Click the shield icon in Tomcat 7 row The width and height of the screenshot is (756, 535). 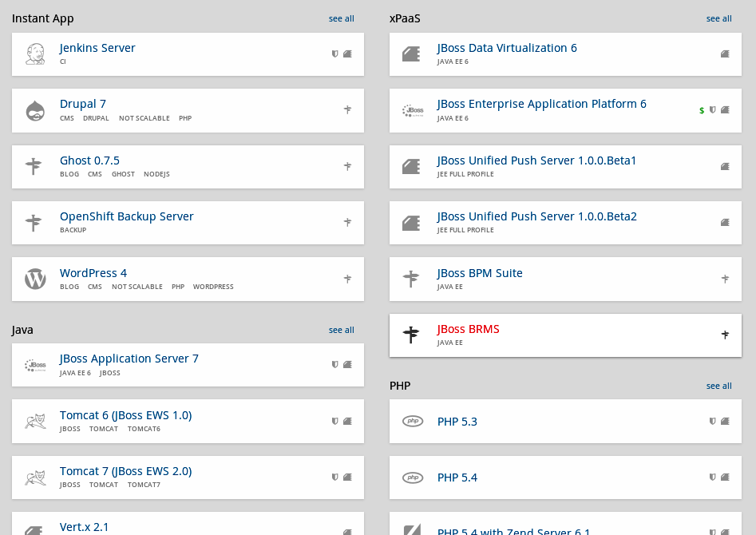click(x=334, y=478)
